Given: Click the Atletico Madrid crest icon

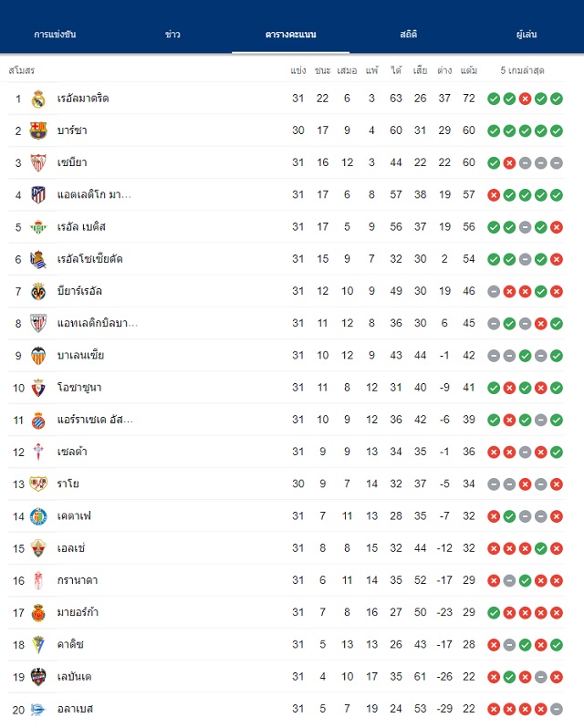Looking at the screenshot, I should coord(38,195).
